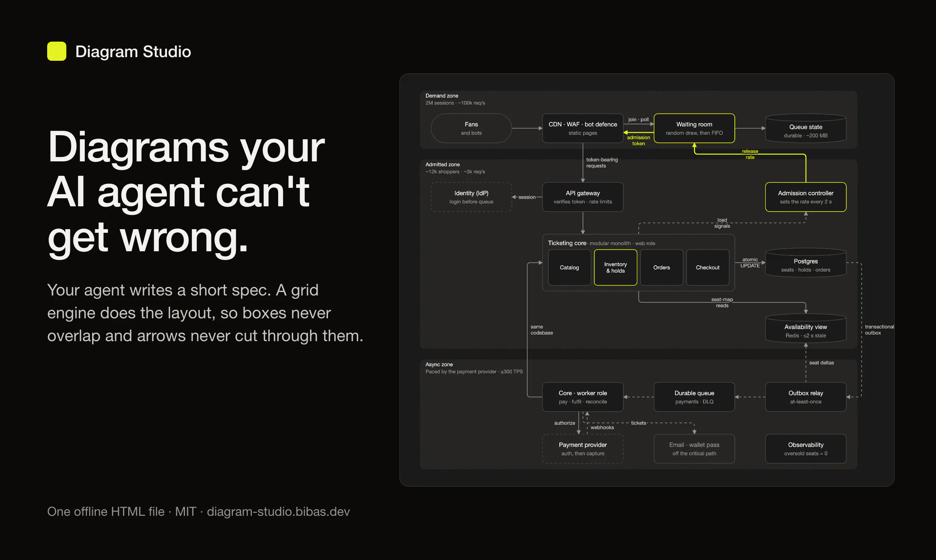Viewport: 936px width, 560px height.
Task: Click the Demand zone label
Action: tap(441, 96)
